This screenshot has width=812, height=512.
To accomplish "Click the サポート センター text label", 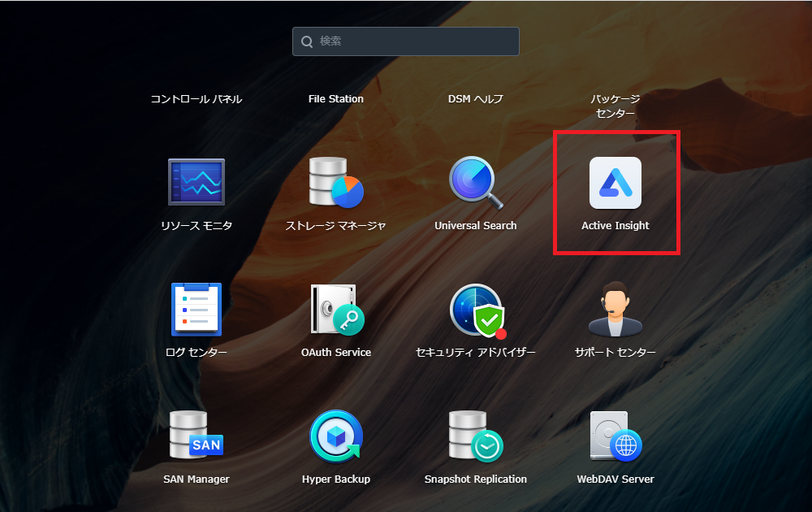I will pos(615,353).
